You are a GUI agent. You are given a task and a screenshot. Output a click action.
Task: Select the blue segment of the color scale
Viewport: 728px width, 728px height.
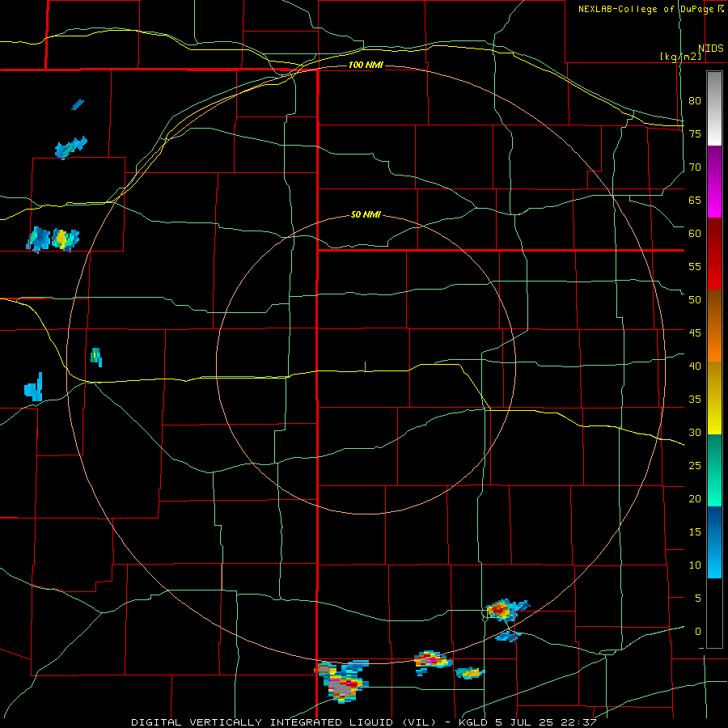click(x=714, y=542)
